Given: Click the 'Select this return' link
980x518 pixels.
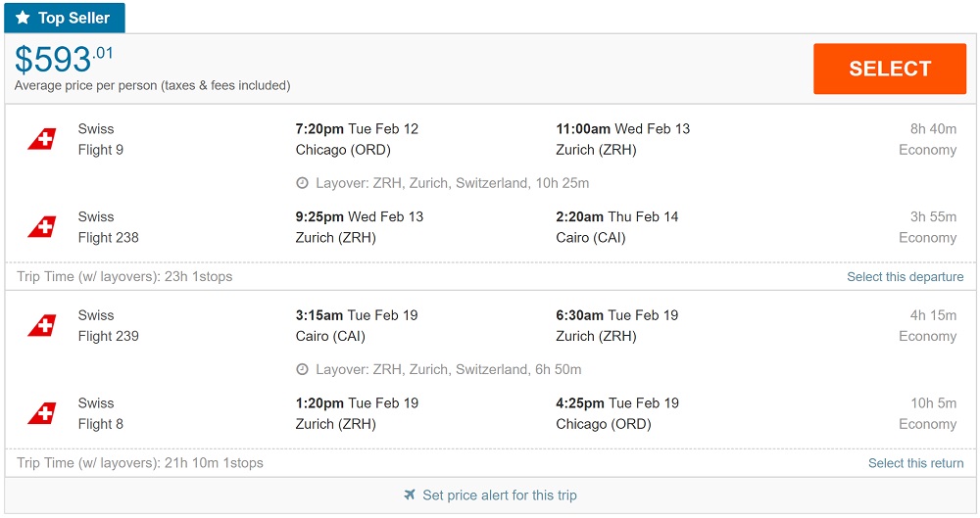Looking at the screenshot, I should coord(915,463).
